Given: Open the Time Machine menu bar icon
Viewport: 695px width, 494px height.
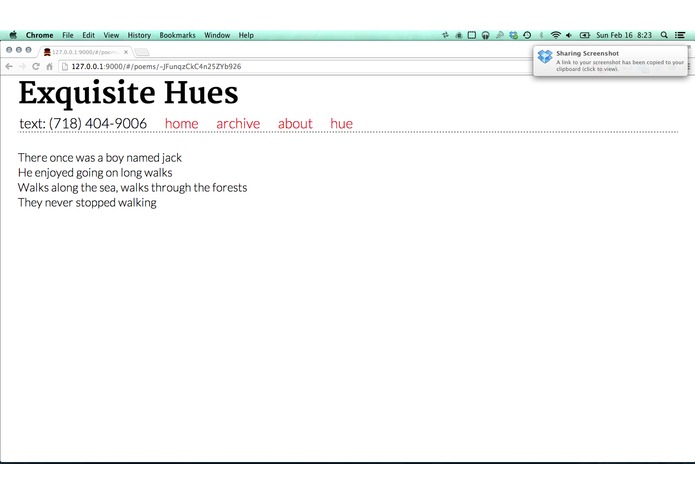Looking at the screenshot, I should pyautogui.click(x=527, y=35).
